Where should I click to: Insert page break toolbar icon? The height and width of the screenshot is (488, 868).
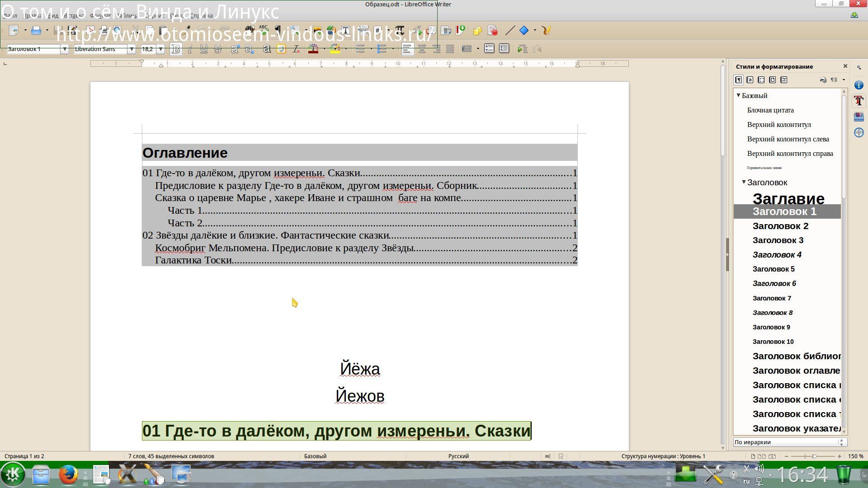point(363,30)
